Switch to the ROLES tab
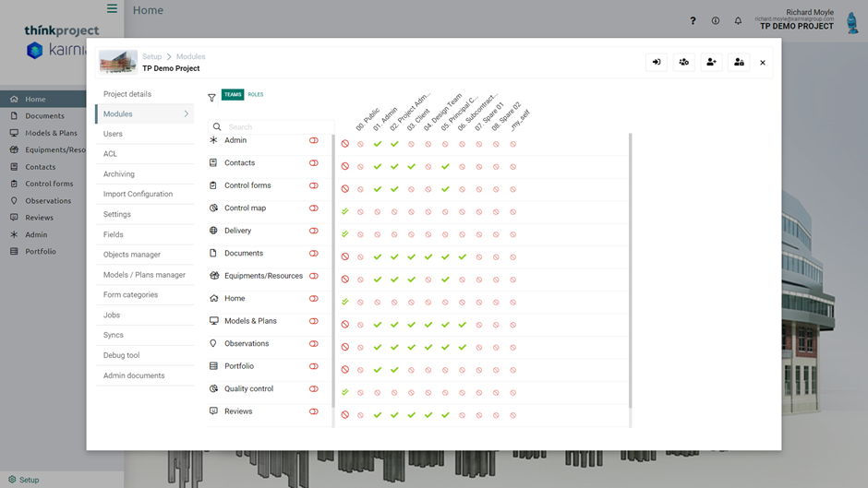The height and width of the screenshot is (488, 868). click(x=256, y=95)
